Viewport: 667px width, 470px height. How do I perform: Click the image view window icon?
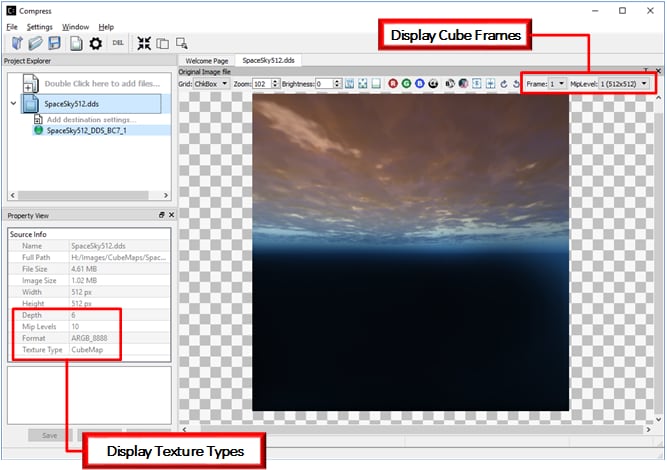182,44
